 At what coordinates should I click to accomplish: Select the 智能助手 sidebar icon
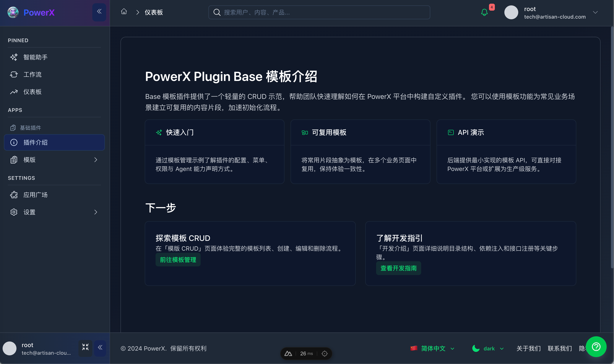coord(14,57)
